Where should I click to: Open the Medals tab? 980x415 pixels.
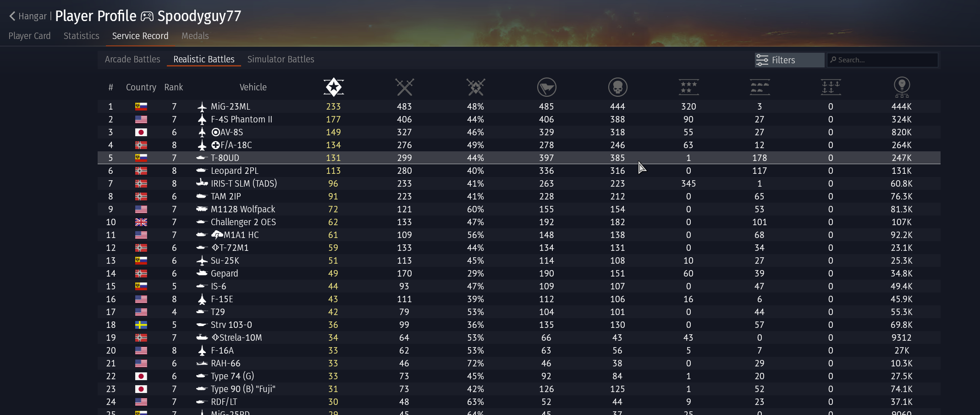(195, 36)
